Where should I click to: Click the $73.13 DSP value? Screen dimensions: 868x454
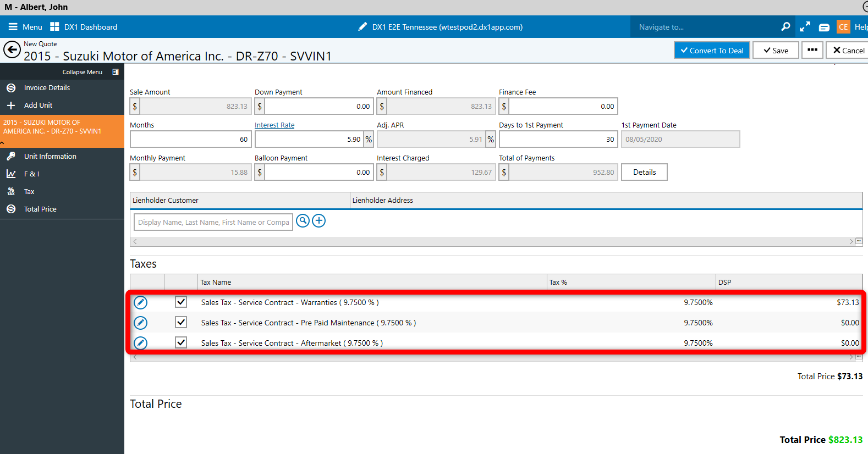pos(848,302)
